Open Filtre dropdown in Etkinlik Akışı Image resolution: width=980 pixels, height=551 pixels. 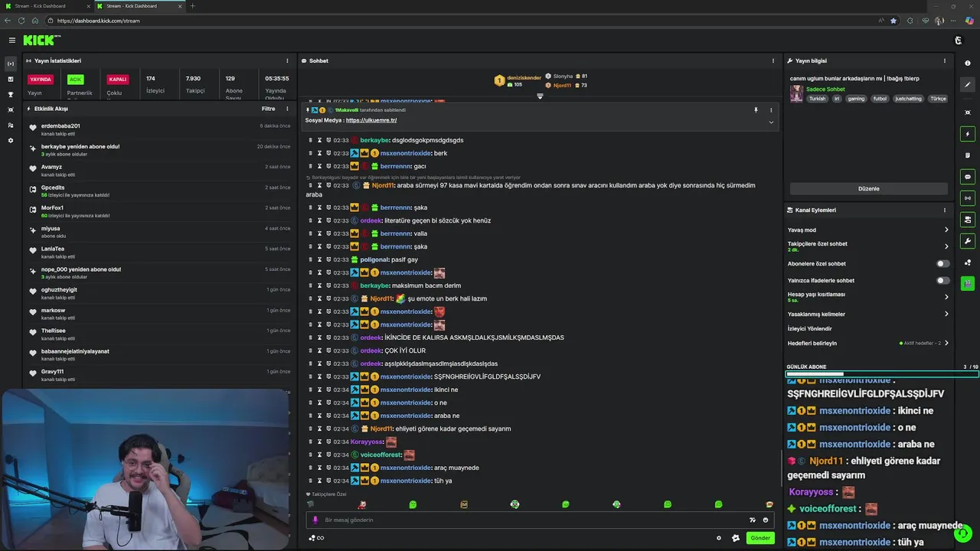tap(269, 109)
